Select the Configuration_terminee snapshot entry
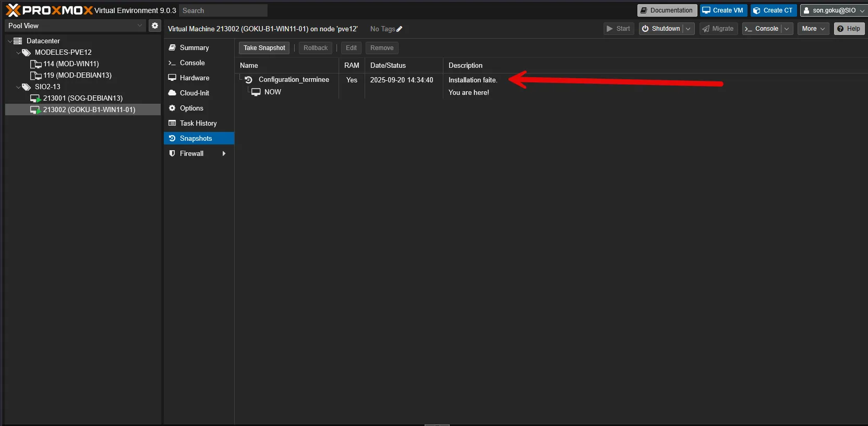Screen dimensions: 868x426 (293, 80)
